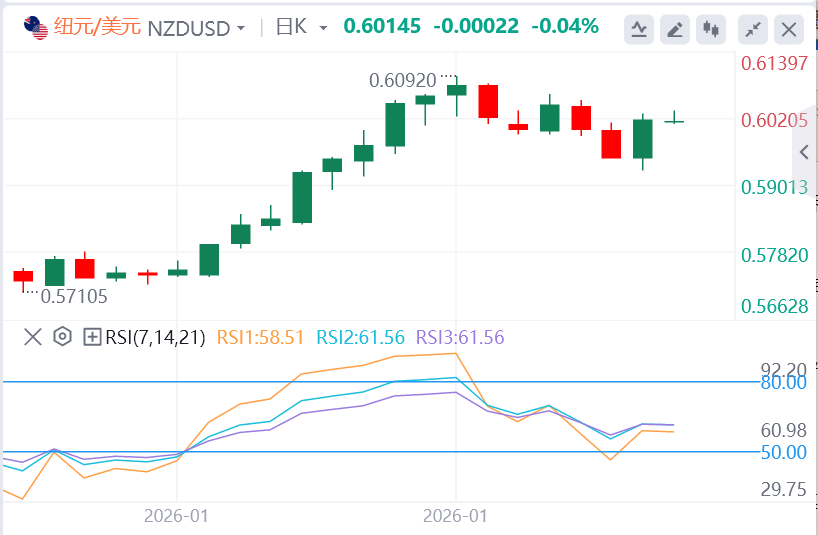
Task: Toggle the RSI3 purple line label
Action: click(460, 337)
